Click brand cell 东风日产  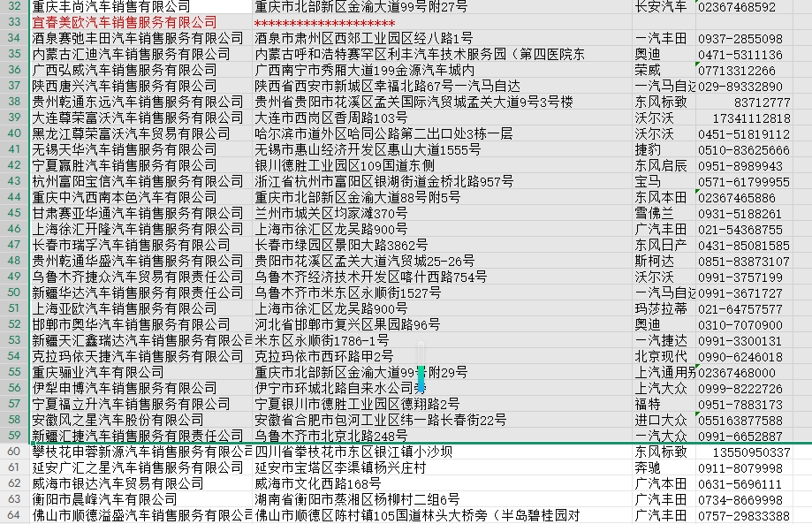tap(664, 246)
